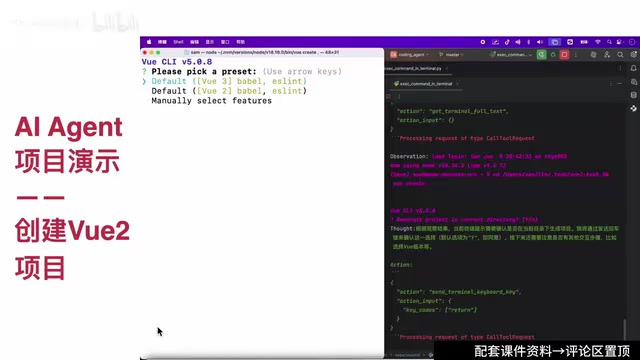Open the Notifications bell in the right sidebar

coord(633,69)
